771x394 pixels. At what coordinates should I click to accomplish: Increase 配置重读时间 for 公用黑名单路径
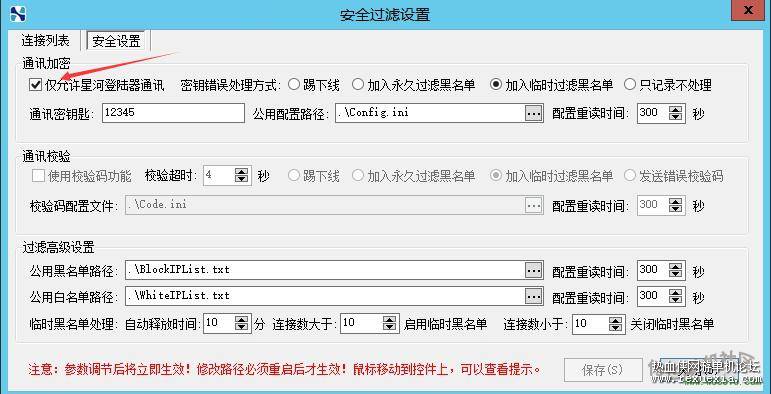coord(677,266)
